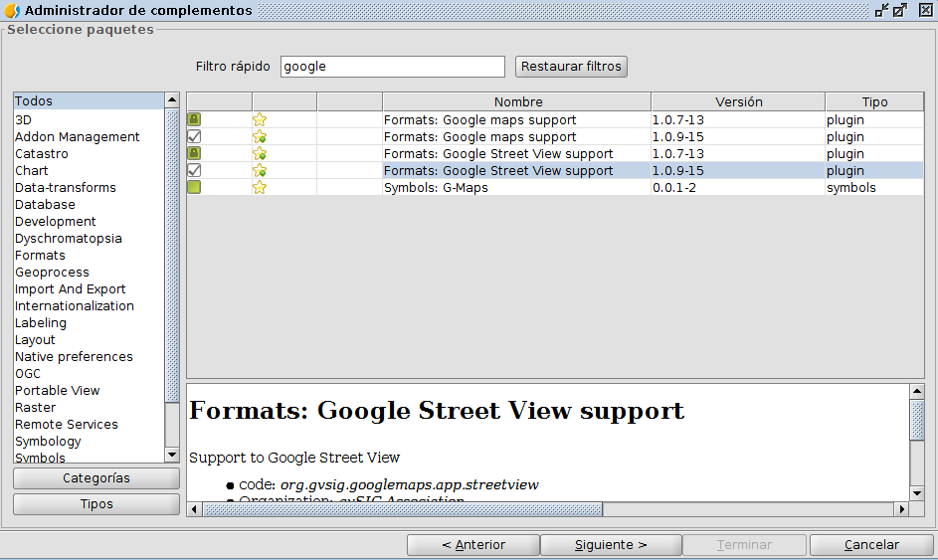This screenshot has width=938, height=560.
Task: Click the gvSIG icon in the title bar
Action: click(x=12, y=10)
